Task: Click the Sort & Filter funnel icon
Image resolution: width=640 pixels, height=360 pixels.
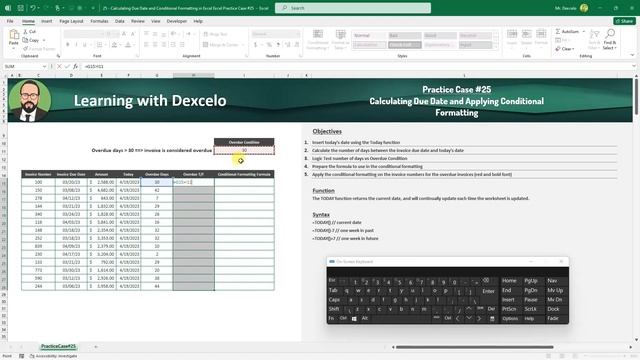Action: (x=595, y=34)
